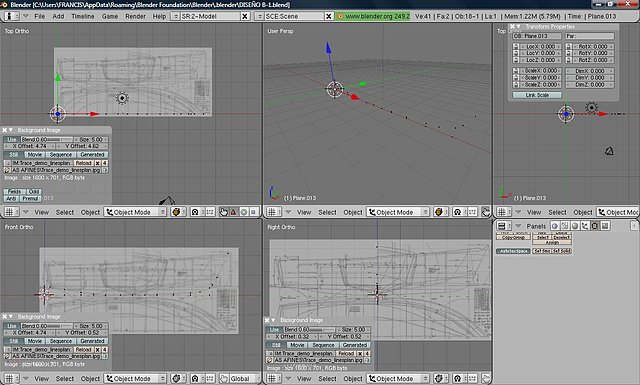Viewport: 640px width, 385px height.
Task: Click draw type icon in Right Ortho header
Action: pos(440,378)
